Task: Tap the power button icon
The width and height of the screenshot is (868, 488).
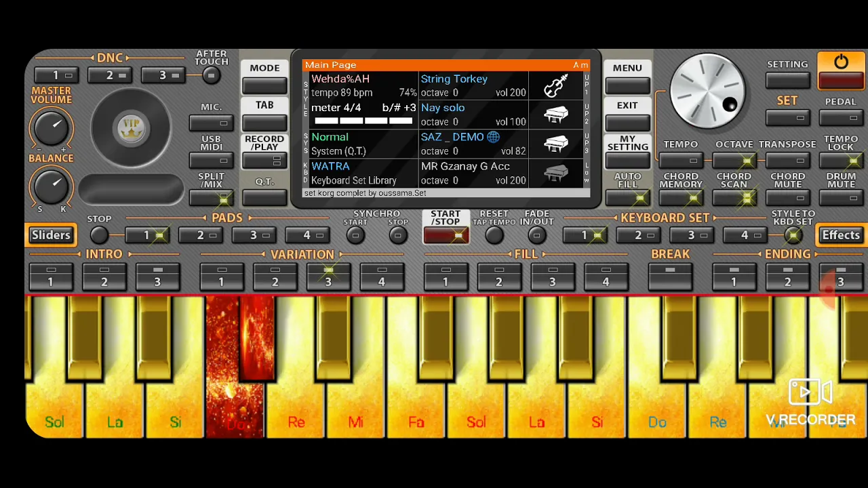Action: click(841, 62)
